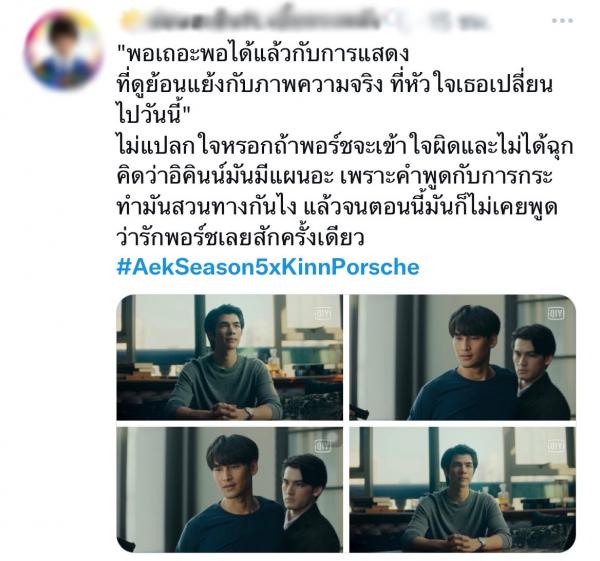600x561 pixels.
Task: Open the tweet's three-dot more options menu
Action: tap(562, 21)
